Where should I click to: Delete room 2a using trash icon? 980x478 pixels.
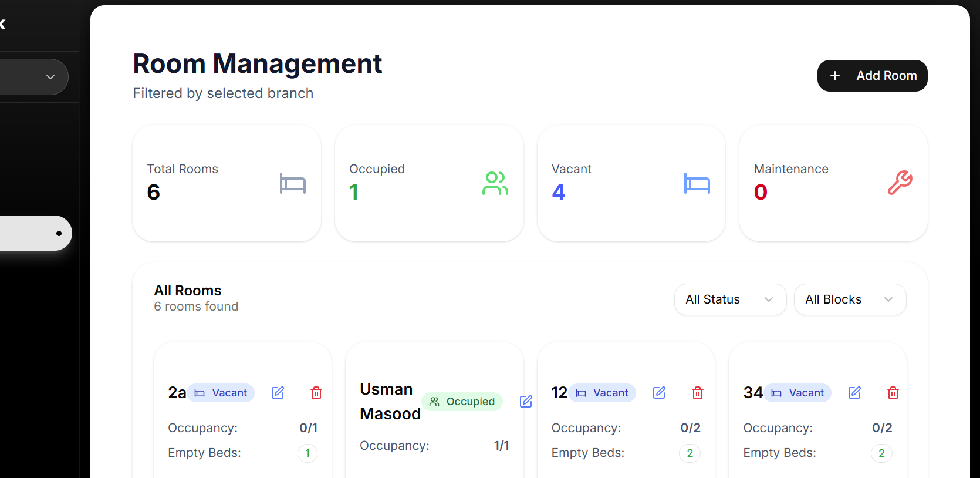pyautogui.click(x=316, y=393)
